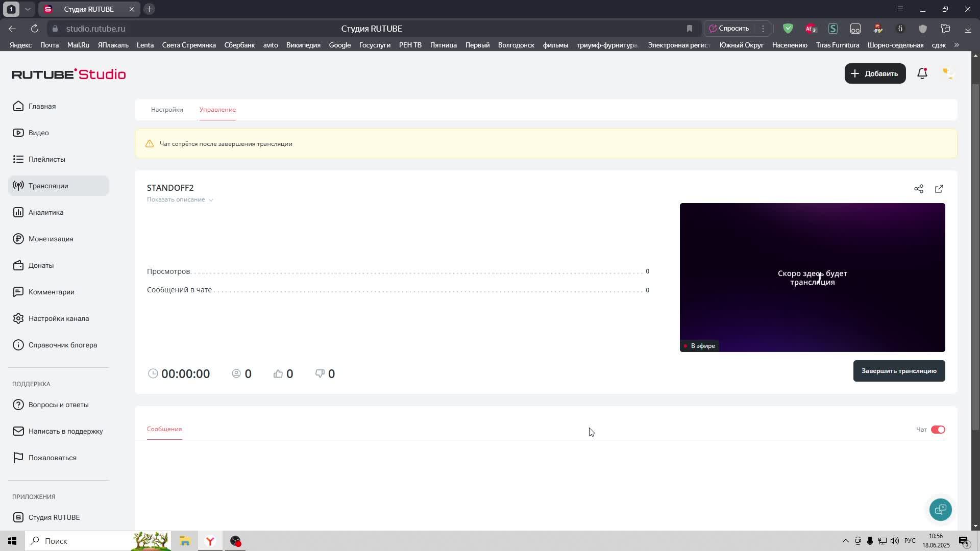Open the user profile avatar
Viewport: 980px width, 551px height.
(948, 73)
